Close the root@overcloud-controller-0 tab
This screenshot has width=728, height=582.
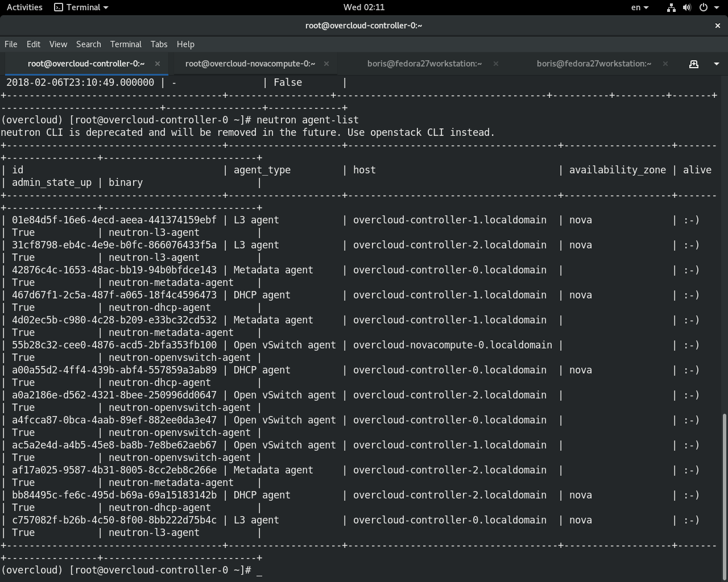tap(158, 64)
